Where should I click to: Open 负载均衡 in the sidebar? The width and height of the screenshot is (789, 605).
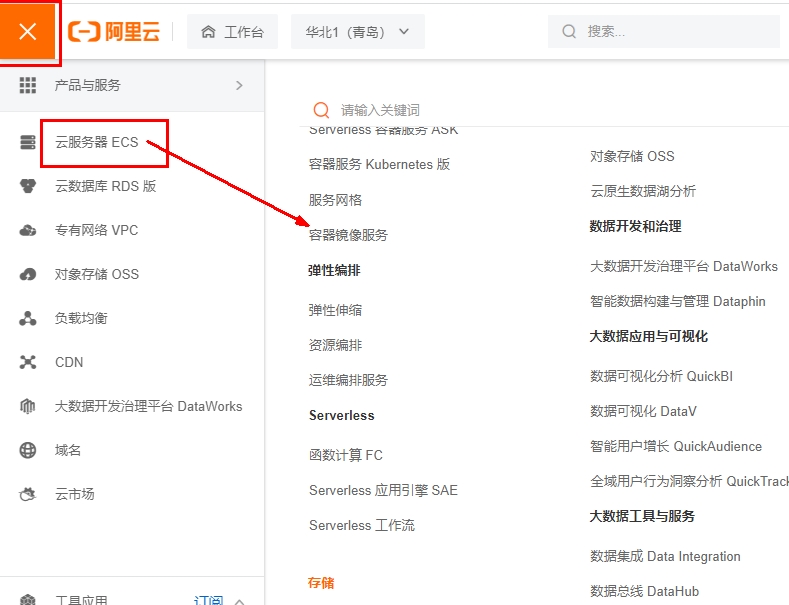click(x=81, y=318)
